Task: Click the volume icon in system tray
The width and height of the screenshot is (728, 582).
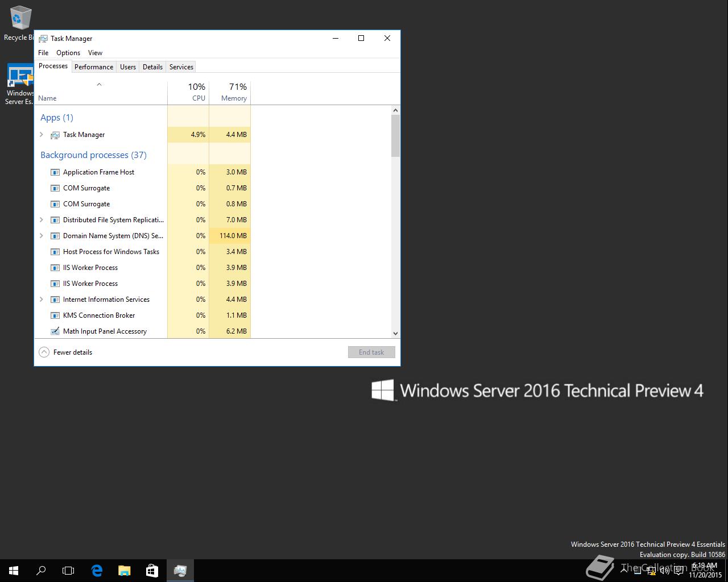Action: (665, 571)
